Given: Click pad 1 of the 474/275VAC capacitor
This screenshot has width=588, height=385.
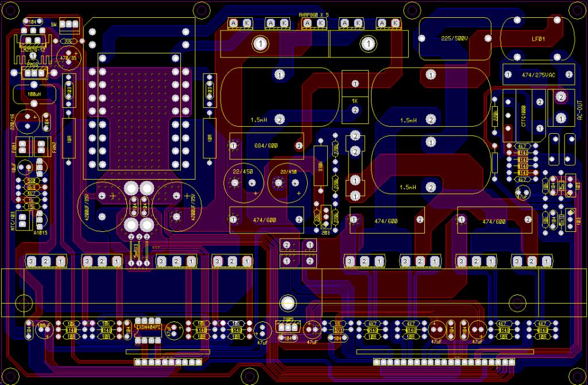Looking at the screenshot, I should click(x=508, y=75).
